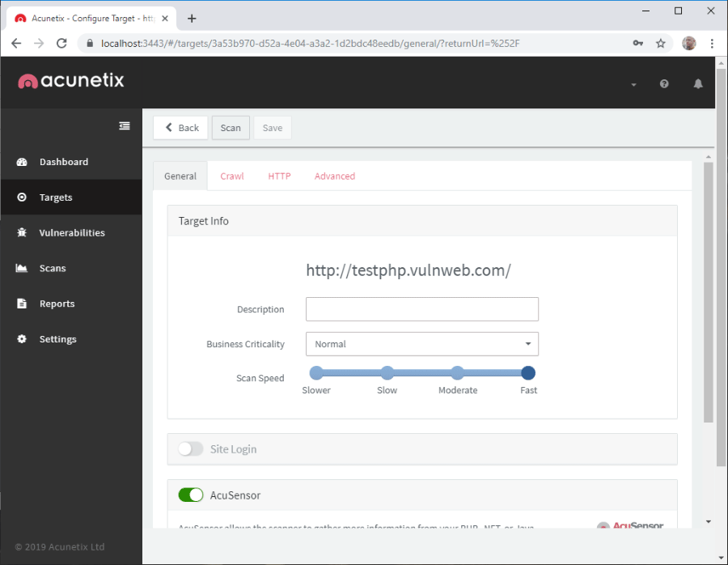Image resolution: width=728 pixels, height=565 pixels.
Task: Click the Dashboard gauge icon in the sidebar
Action: 22,162
